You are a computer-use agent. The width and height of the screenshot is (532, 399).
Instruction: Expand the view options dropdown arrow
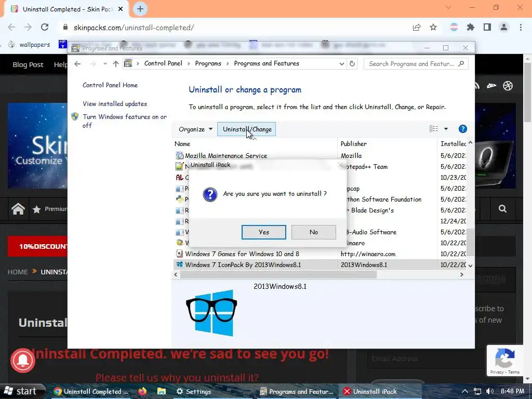(446, 129)
